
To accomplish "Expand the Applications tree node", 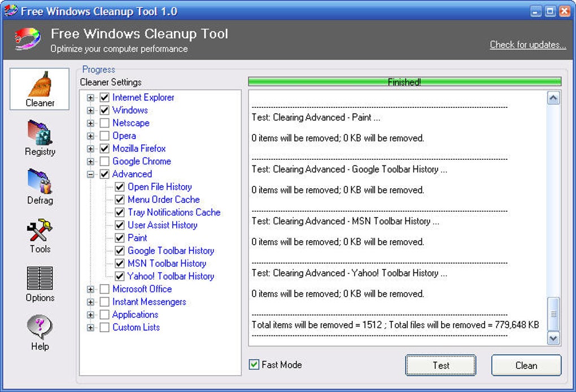I will 90,315.
